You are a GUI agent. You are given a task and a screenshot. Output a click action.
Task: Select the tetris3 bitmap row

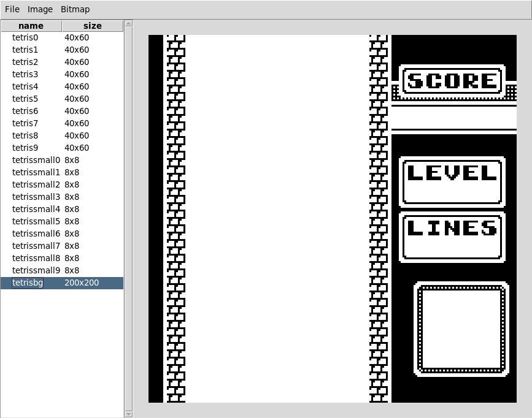click(62, 74)
